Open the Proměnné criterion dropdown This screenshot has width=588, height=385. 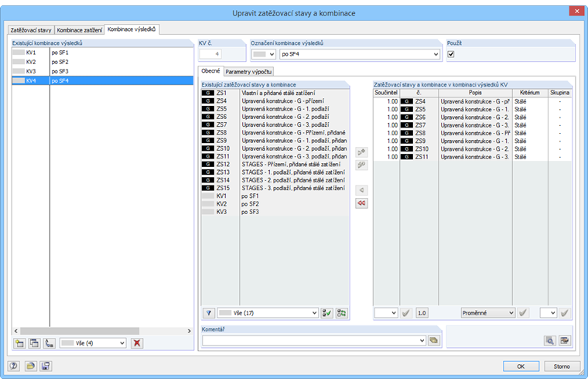(x=487, y=313)
